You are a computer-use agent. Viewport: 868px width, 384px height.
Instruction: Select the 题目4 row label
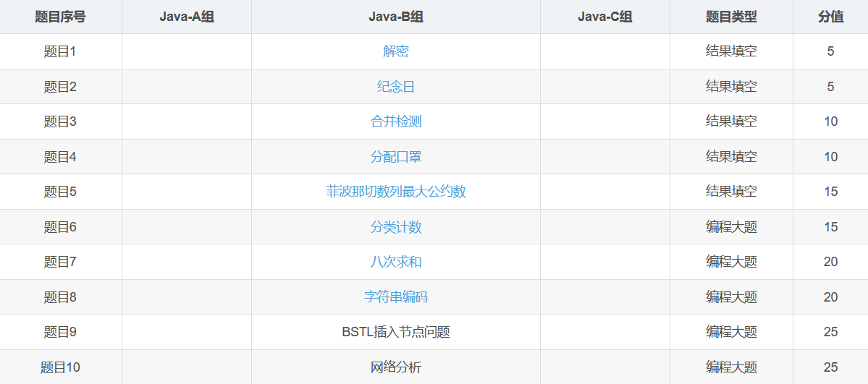click(x=60, y=157)
